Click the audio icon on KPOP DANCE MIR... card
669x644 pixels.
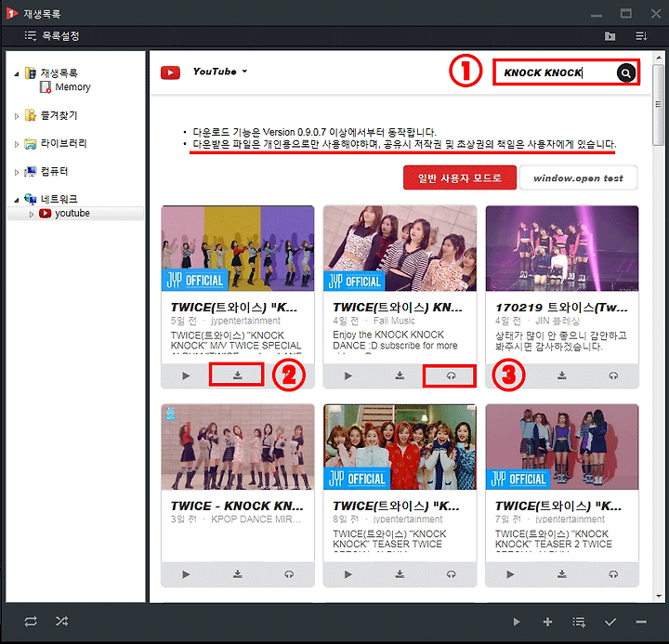(289, 574)
